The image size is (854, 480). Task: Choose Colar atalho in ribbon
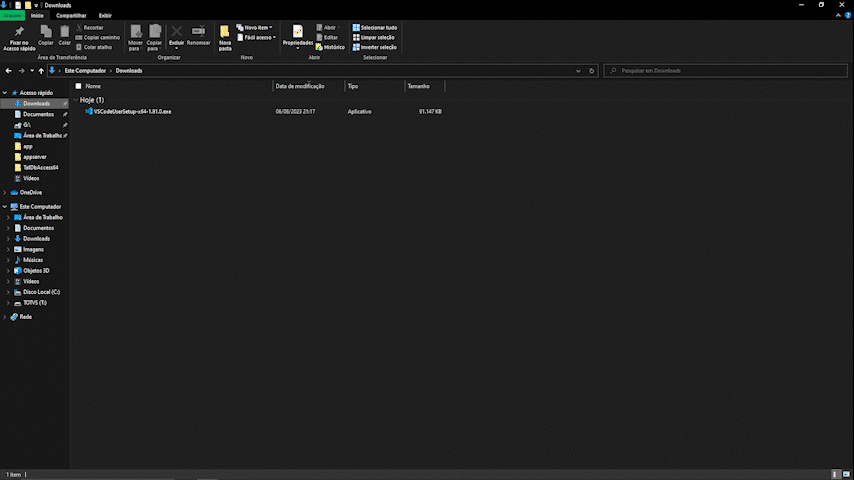pyautogui.click(x=94, y=47)
